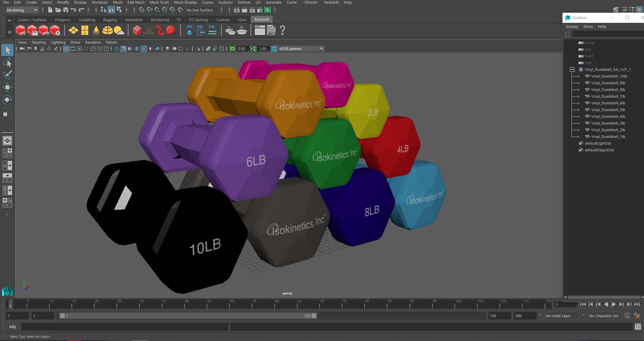Select defaultLightSet in the Outliner

(x=598, y=143)
